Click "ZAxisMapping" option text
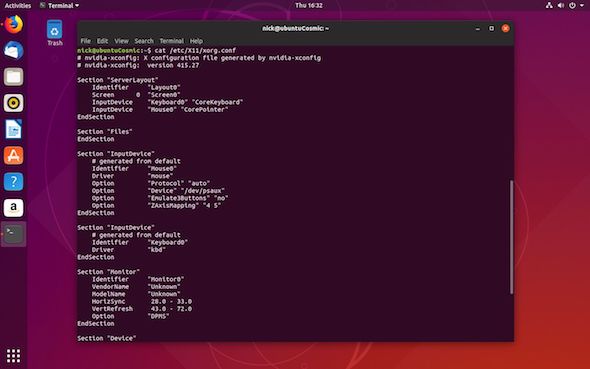590x369 pixels. 173,206
